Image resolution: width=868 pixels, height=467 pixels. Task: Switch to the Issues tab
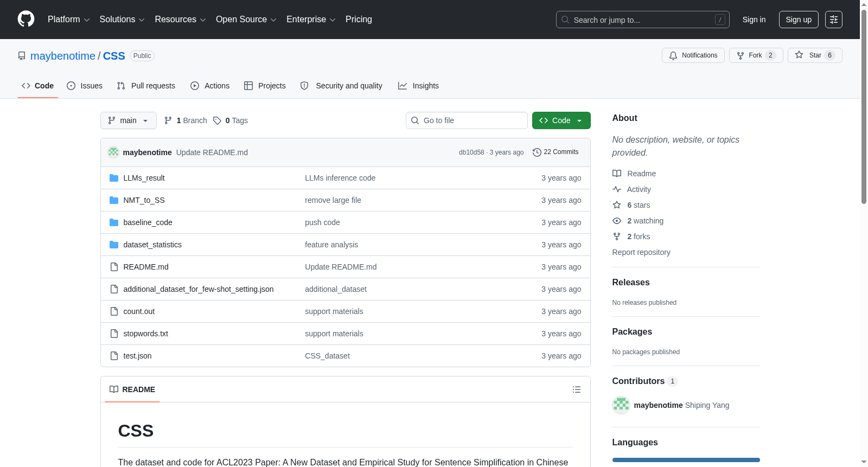[x=85, y=86]
